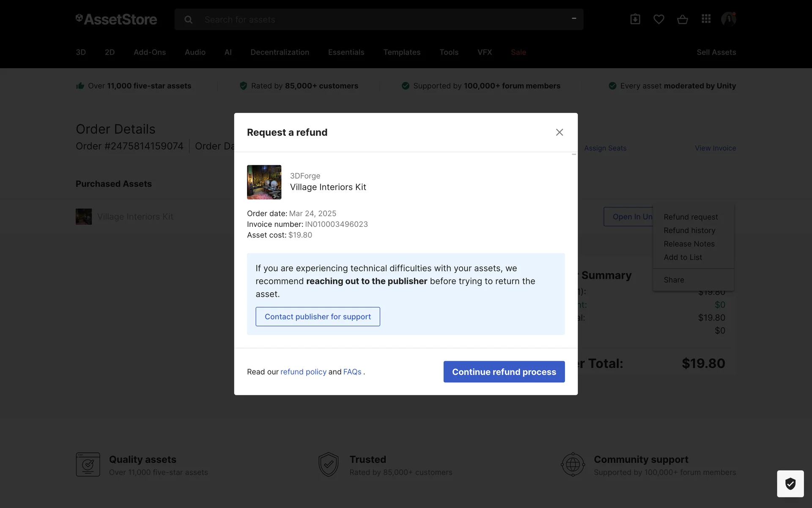Expand the search bar dropdown arrow
812x508 pixels.
coord(574,19)
